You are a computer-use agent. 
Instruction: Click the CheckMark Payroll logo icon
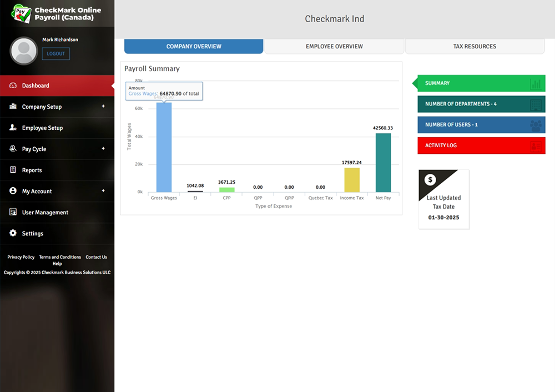click(21, 14)
